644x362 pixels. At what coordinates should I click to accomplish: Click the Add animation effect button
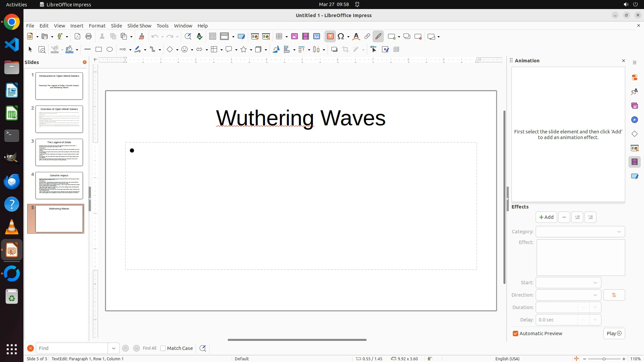[x=546, y=217]
